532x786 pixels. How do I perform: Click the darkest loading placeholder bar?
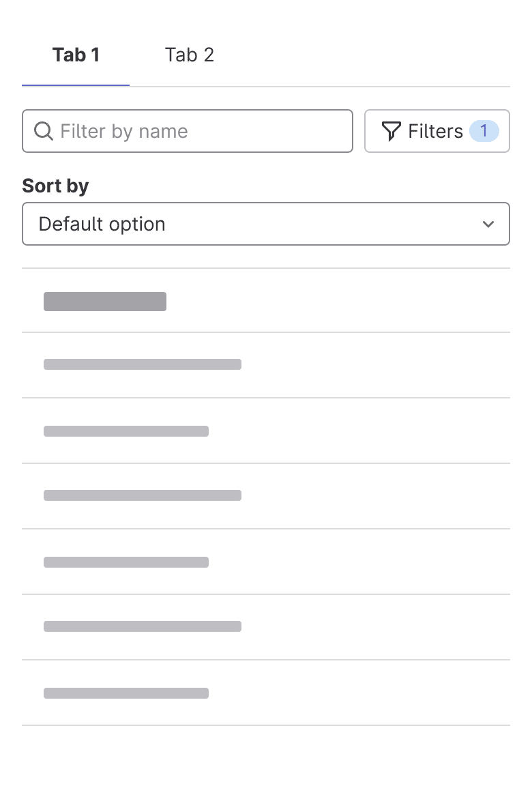pos(105,302)
